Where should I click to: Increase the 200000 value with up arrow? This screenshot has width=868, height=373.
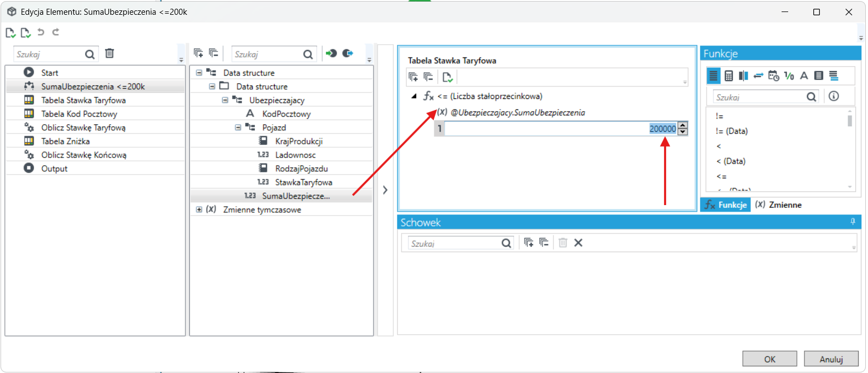pyautogui.click(x=682, y=125)
